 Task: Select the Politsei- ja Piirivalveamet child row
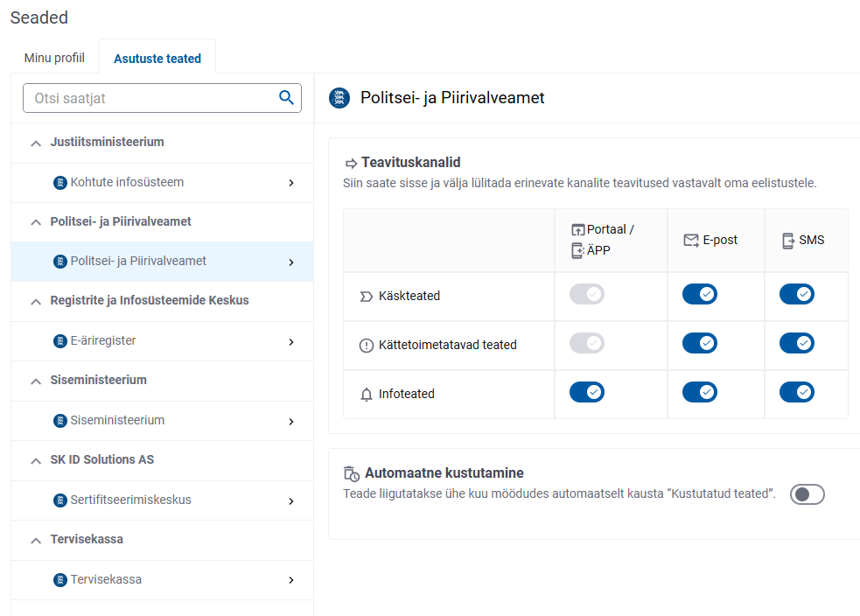[x=163, y=262]
